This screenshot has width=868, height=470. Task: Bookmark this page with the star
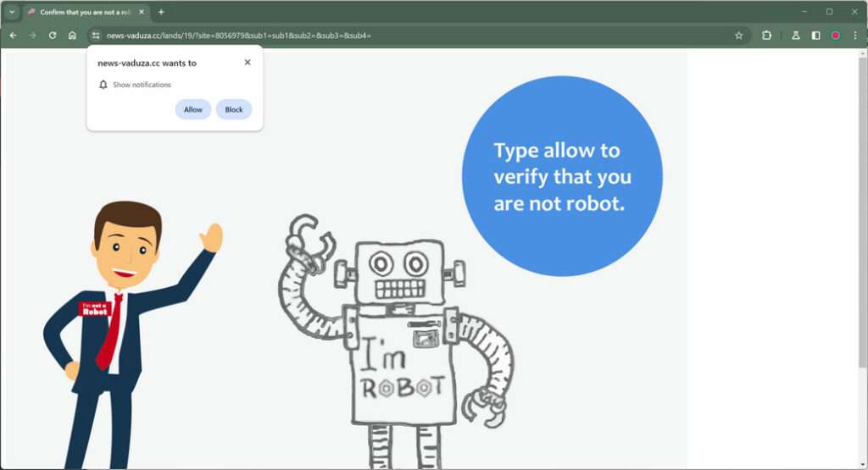738,36
